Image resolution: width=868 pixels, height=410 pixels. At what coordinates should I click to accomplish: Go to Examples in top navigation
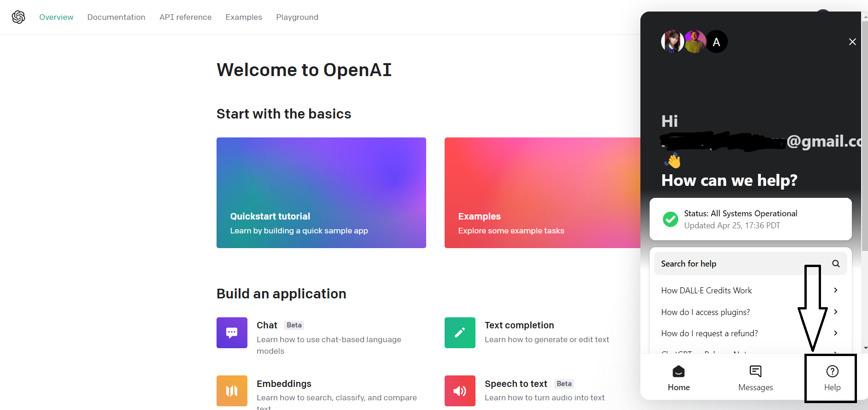point(244,17)
